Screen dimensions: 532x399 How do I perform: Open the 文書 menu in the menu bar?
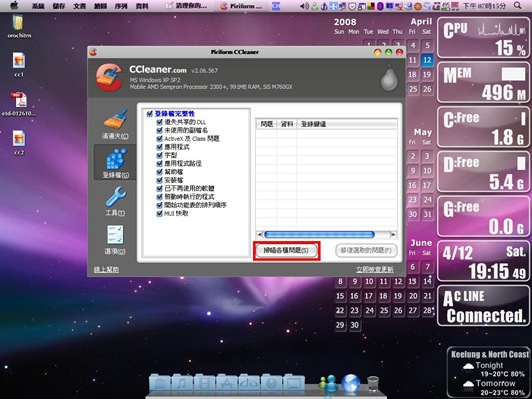pyautogui.click(x=80, y=6)
